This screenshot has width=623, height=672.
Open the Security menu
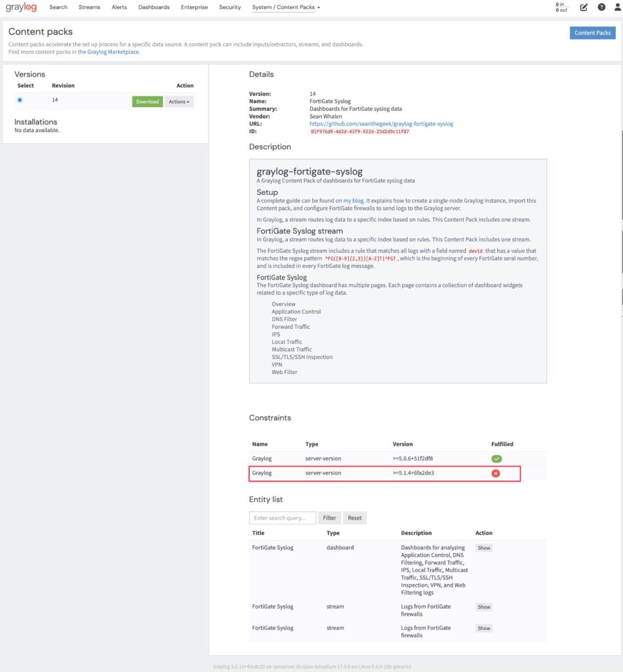point(230,7)
